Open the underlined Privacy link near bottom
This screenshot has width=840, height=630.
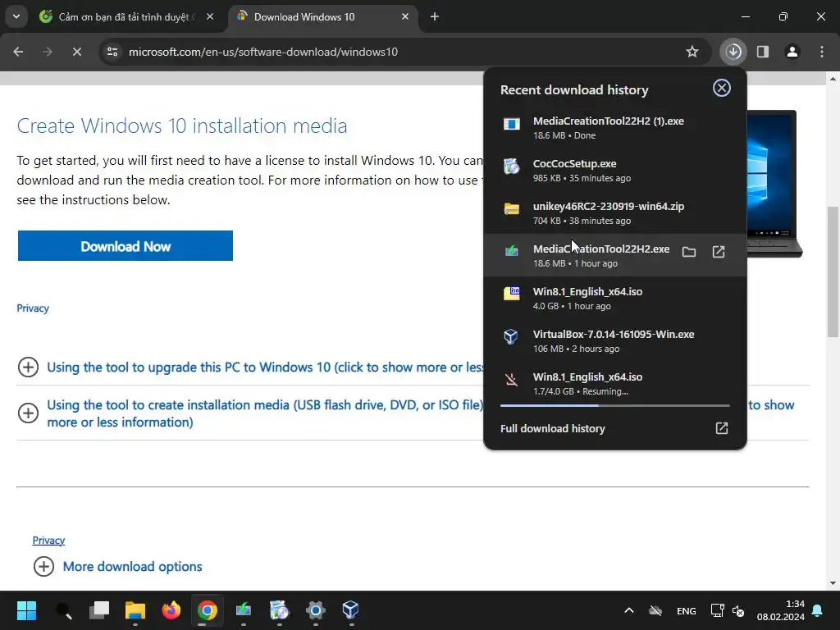(x=48, y=540)
